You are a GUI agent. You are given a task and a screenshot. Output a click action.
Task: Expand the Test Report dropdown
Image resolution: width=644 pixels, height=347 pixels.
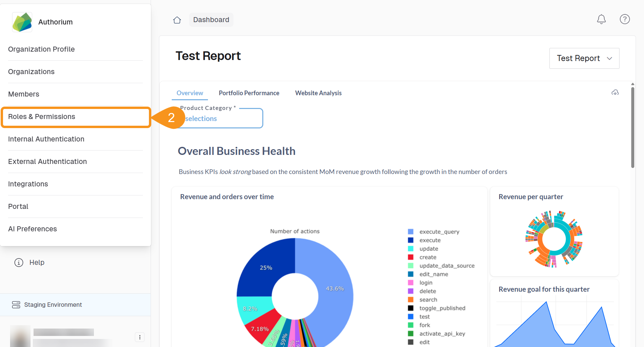click(x=584, y=58)
